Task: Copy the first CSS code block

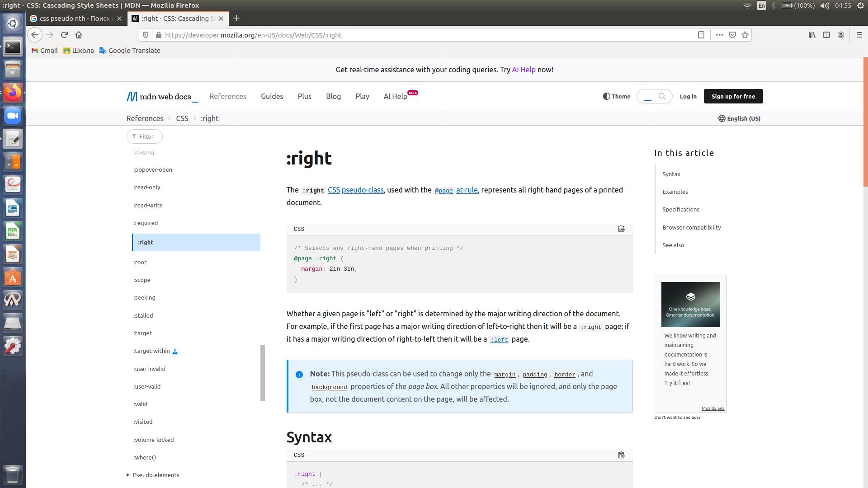Action: [x=621, y=229]
